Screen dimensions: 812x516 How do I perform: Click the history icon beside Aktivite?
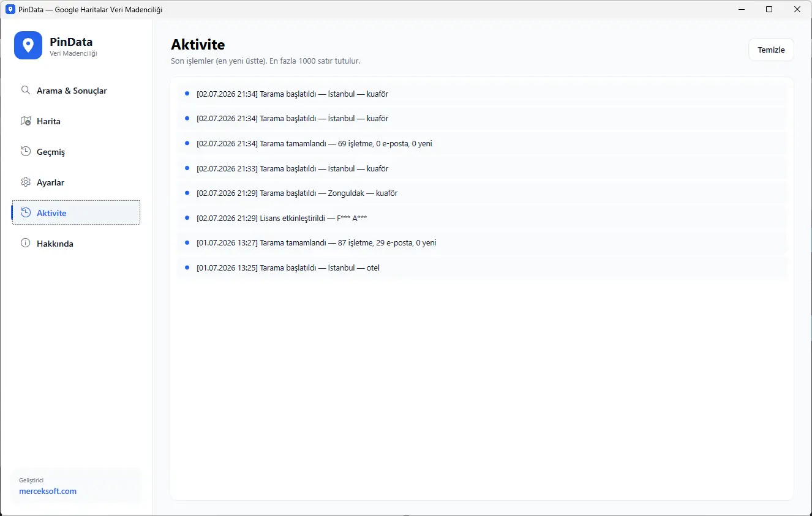point(26,212)
